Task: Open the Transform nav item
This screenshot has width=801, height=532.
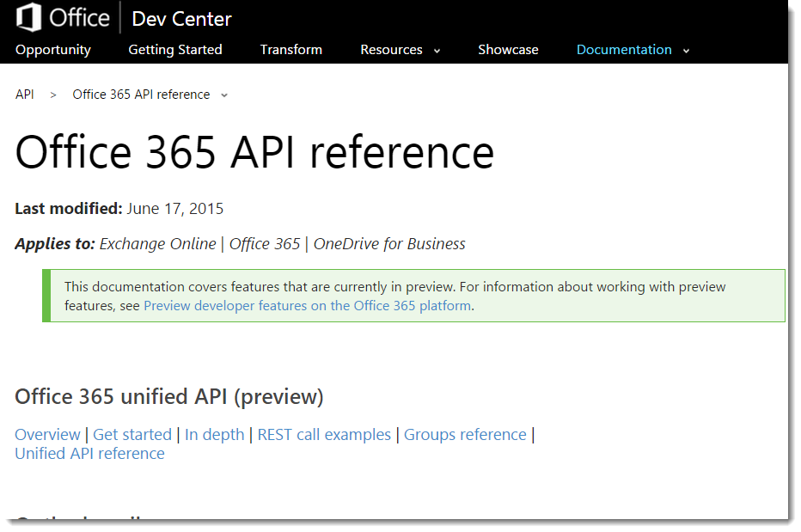Action: (x=291, y=50)
